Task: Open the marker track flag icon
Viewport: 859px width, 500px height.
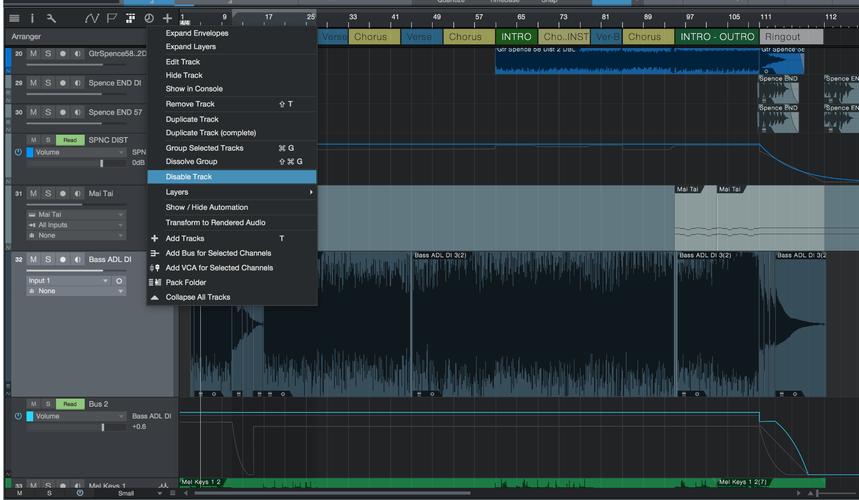Action: tap(112, 19)
